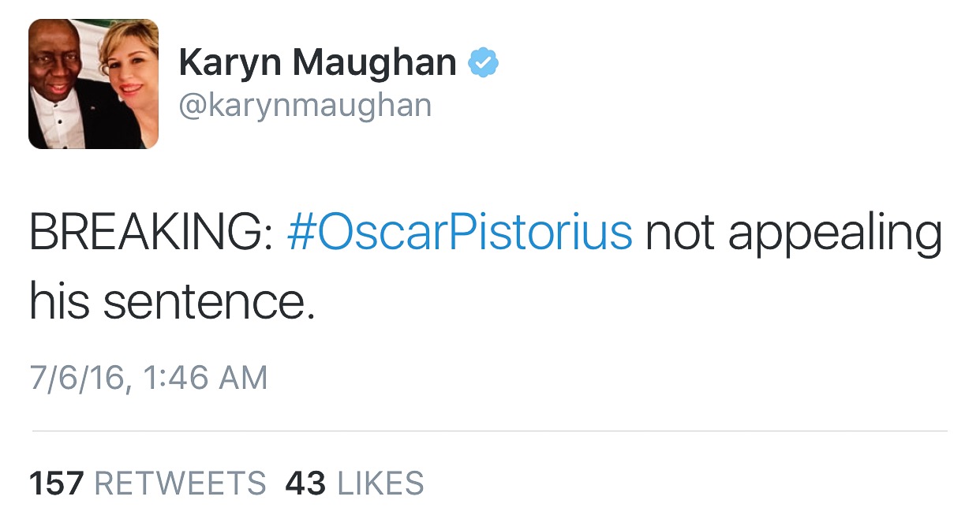Click the blue verified badge
This screenshot has width=980, height=530.
(484, 62)
